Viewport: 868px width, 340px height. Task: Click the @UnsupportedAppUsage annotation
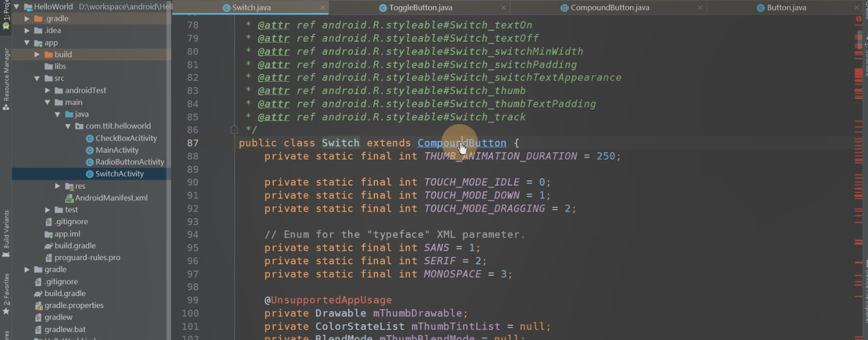point(328,300)
